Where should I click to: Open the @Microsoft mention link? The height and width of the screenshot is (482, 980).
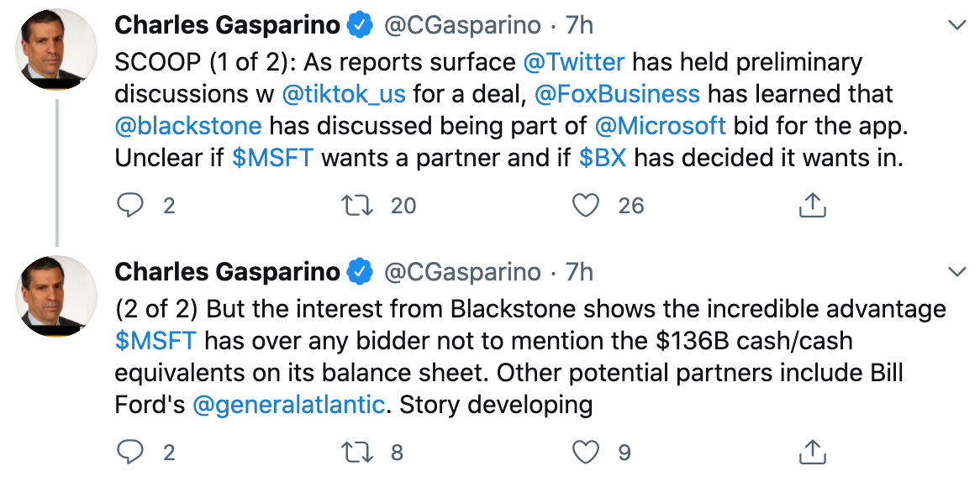tap(660, 126)
